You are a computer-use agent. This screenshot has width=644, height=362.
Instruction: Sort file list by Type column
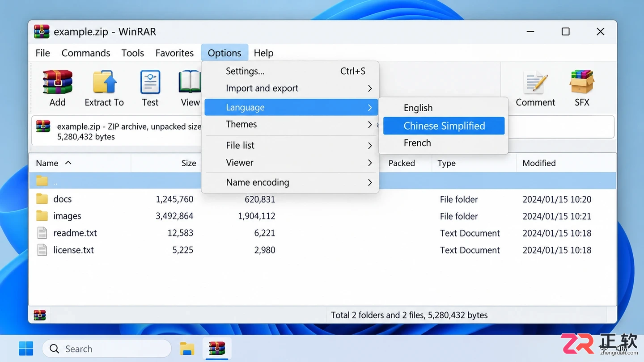[x=474, y=163]
